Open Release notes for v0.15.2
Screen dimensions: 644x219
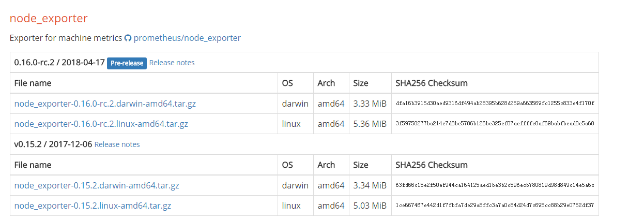point(117,144)
